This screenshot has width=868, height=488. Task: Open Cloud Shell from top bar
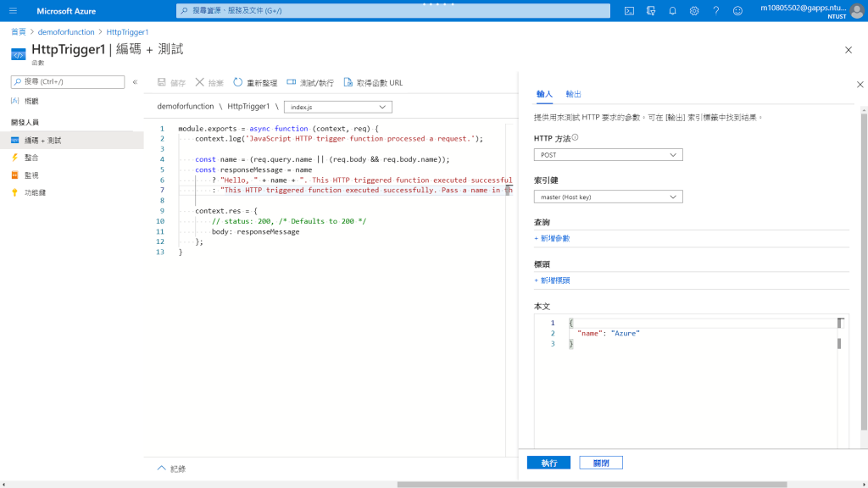(629, 10)
